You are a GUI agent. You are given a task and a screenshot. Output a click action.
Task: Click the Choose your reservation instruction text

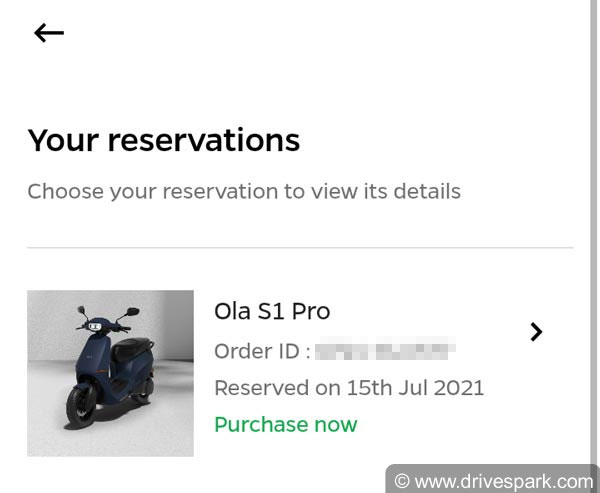244,191
